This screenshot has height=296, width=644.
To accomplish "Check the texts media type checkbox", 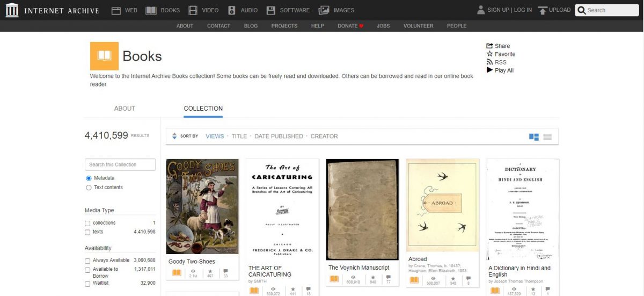I will pyautogui.click(x=87, y=232).
